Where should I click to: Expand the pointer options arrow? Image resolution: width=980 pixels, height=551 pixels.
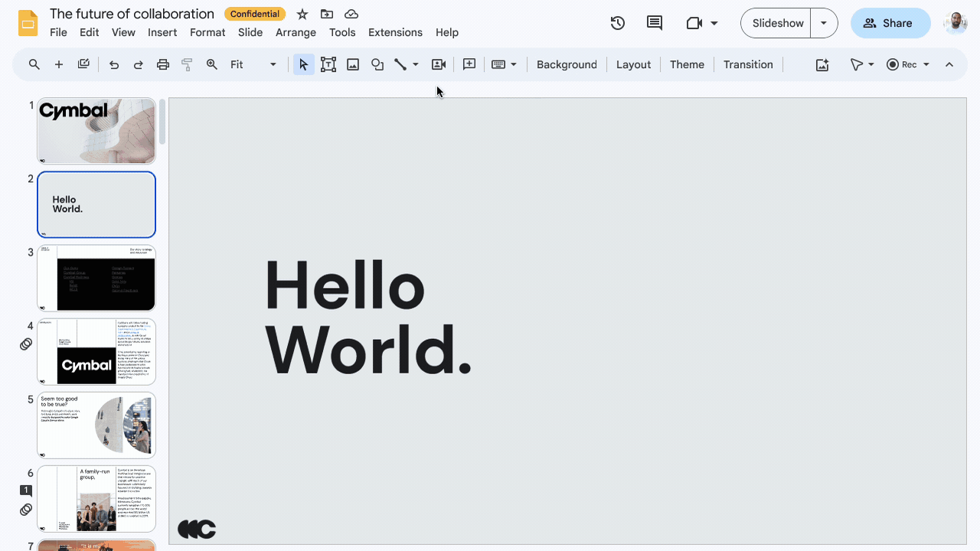(871, 64)
